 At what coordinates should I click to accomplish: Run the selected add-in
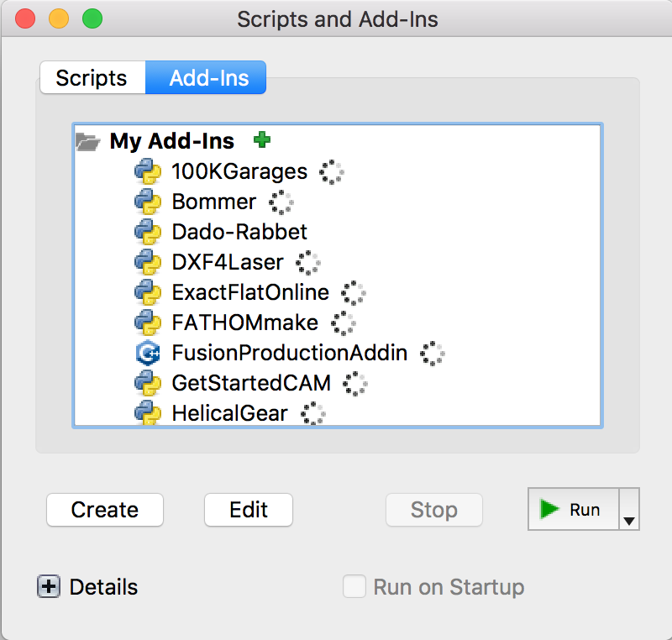(574, 509)
